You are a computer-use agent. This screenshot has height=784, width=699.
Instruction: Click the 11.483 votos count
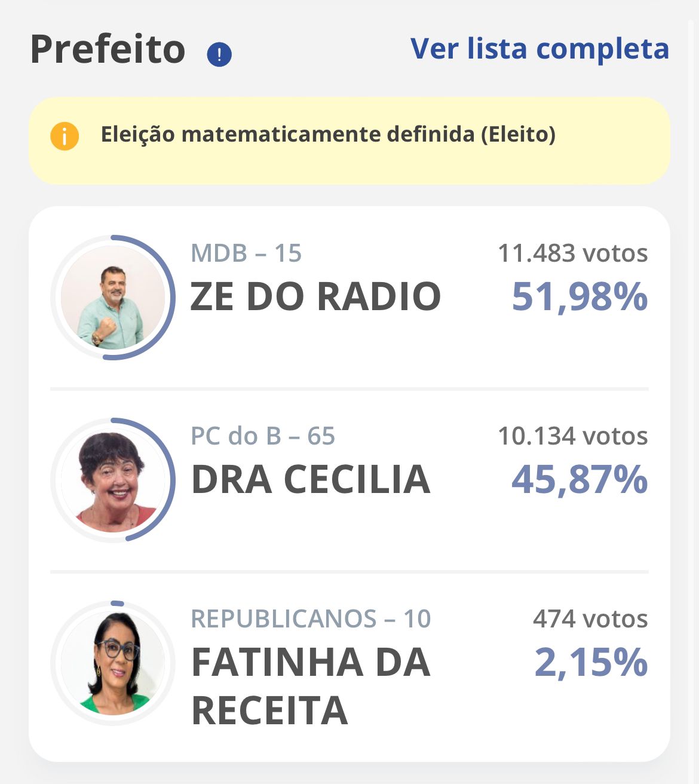click(572, 253)
